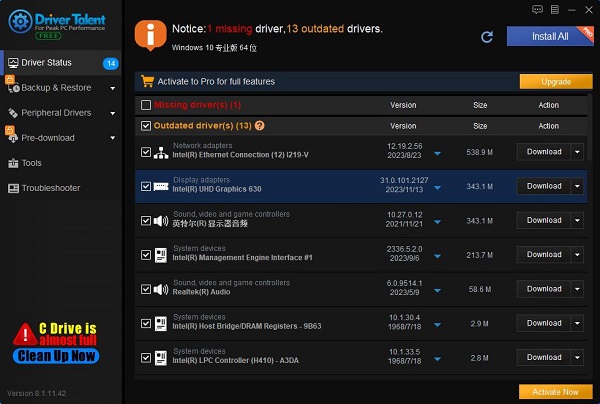Click the system device icon for Management Engine Interface
Image resolution: width=600 pixels, height=404 pixels.
pos(161,255)
